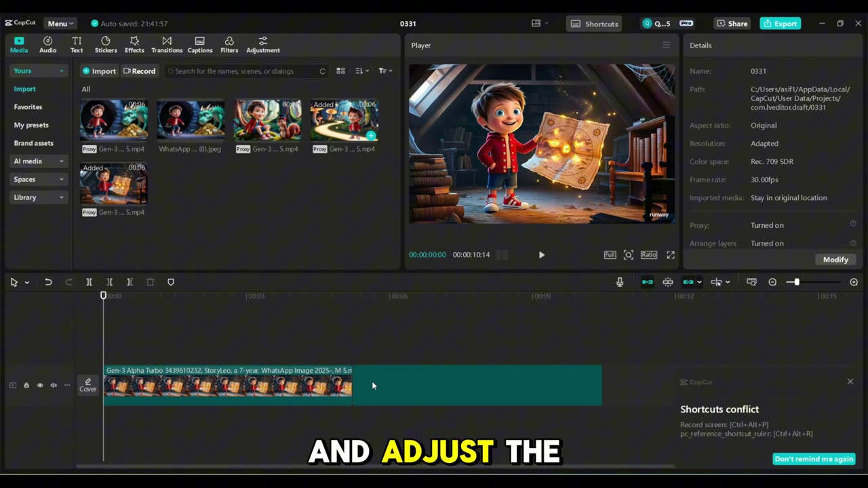Image resolution: width=868 pixels, height=488 pixels.
Task: Open the Text tab
Action: pyautogui.click(x=77, y=45)
